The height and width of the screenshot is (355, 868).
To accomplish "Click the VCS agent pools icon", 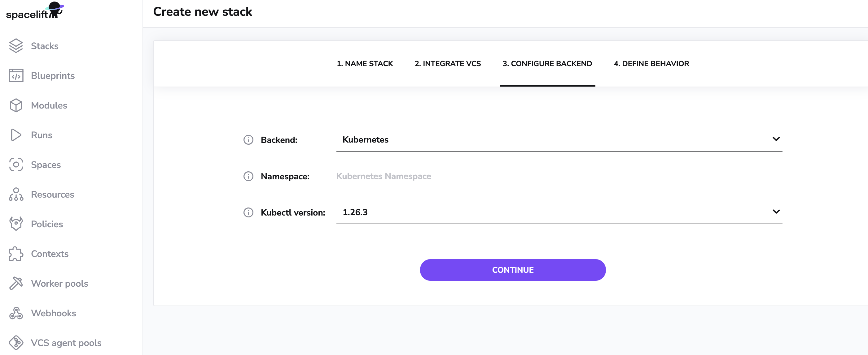I will 16,343.
